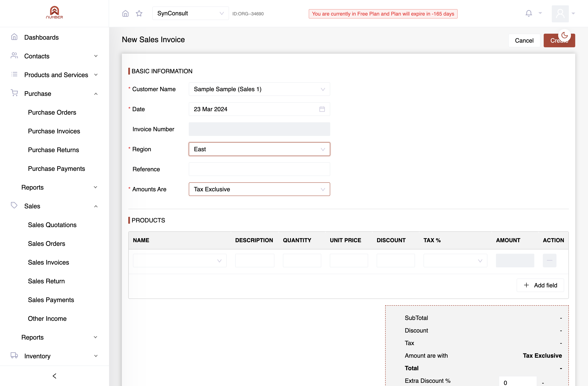Open the notifications bell
Viewport: 588px width, 386px height.
click(x=529, y=13)
